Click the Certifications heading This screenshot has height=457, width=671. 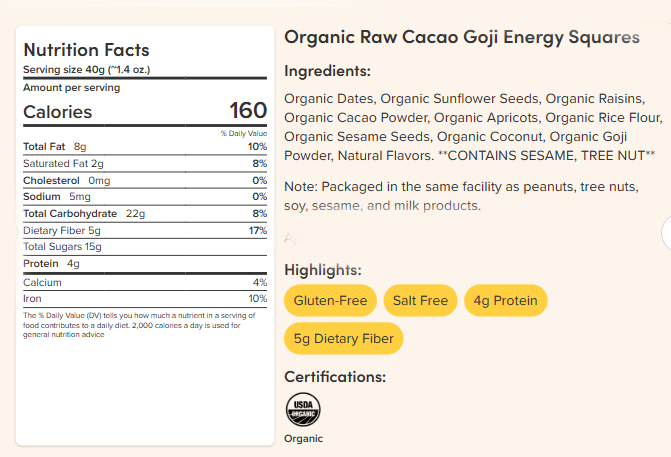coord(335,377)
